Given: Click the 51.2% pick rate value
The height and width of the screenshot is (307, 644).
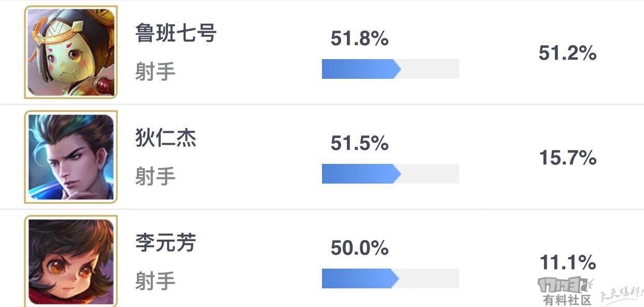Looking at the screenshot, I should (567, 53).
